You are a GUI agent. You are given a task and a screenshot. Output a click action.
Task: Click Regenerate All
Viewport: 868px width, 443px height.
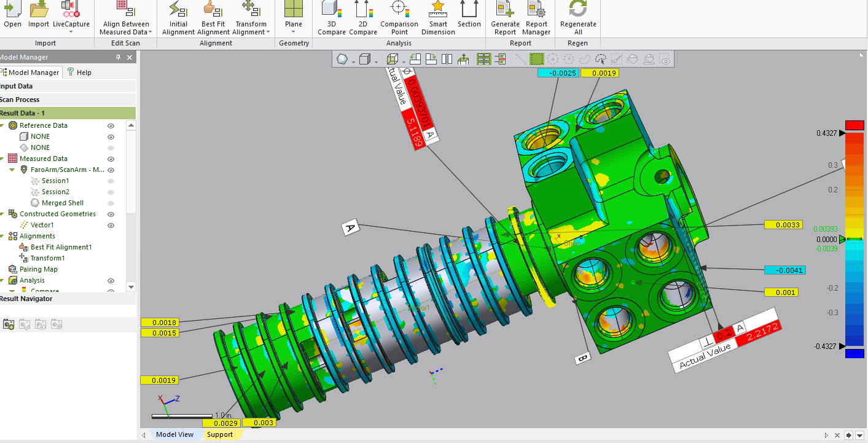click(578, 18)
